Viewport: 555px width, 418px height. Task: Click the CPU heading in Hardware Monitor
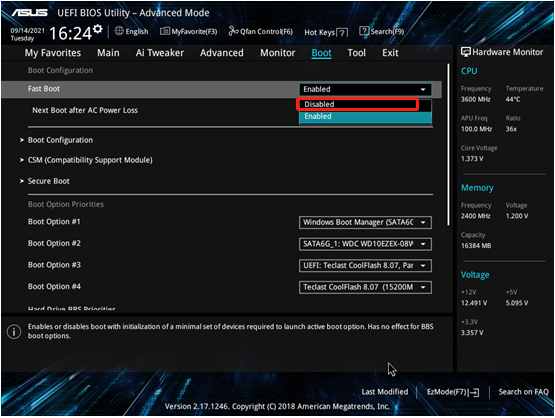(469, 71)
